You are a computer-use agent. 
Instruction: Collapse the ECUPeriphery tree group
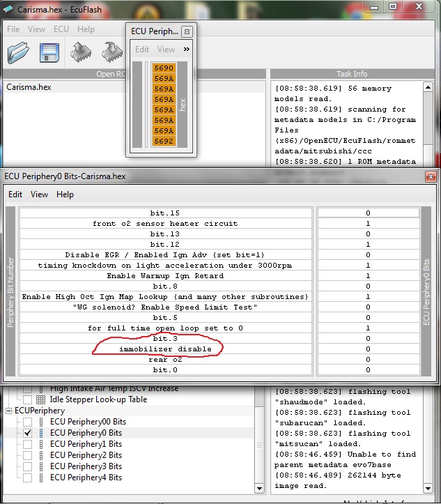tap(8, 411)
